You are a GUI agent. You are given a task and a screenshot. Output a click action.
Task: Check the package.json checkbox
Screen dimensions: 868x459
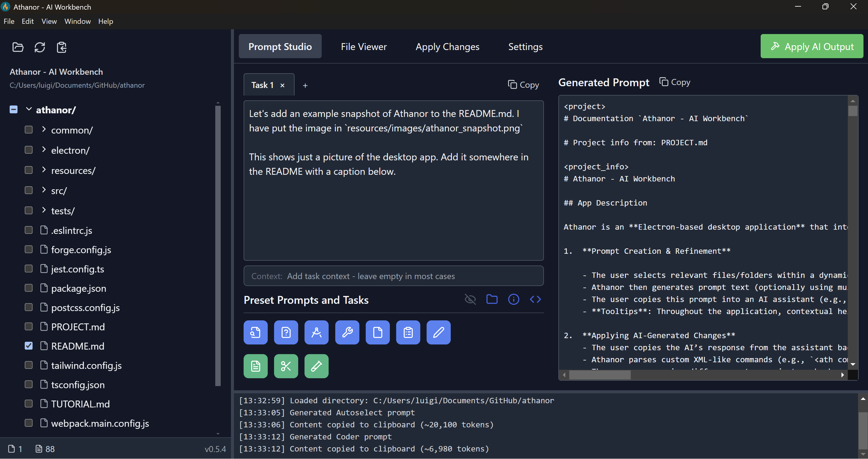(29, 288)
